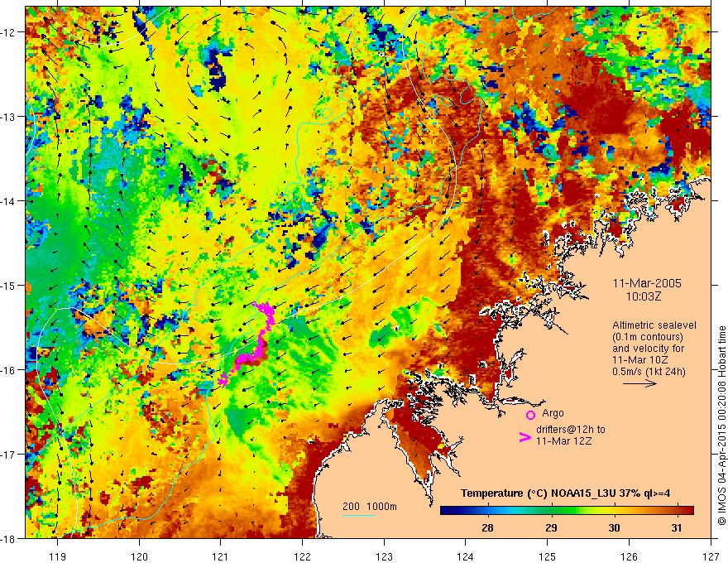Click the longitude axis label 119
This screenshot has height=563, width=728.
click(58, 556)
